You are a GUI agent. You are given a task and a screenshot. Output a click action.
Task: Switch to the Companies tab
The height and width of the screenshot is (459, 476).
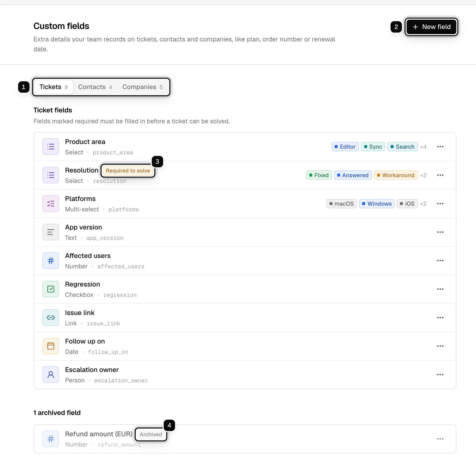pyautogui.click(x=142, y=87)
